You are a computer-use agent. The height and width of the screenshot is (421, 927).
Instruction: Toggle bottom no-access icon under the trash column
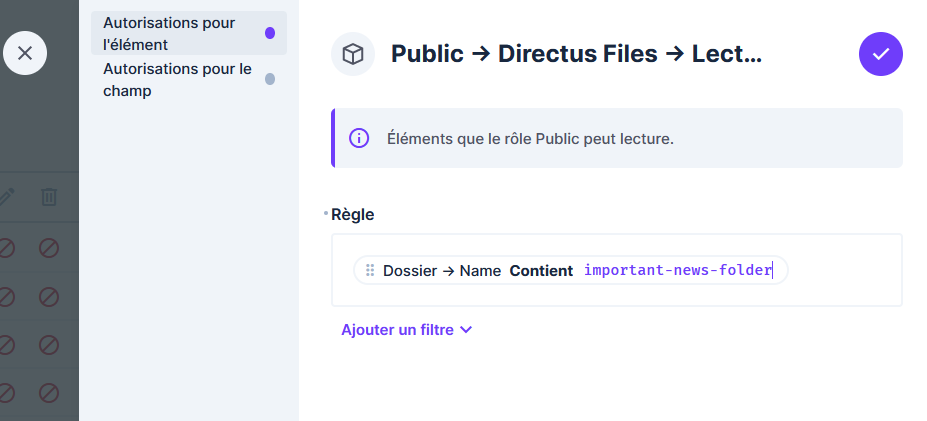[x=49, y=393]
